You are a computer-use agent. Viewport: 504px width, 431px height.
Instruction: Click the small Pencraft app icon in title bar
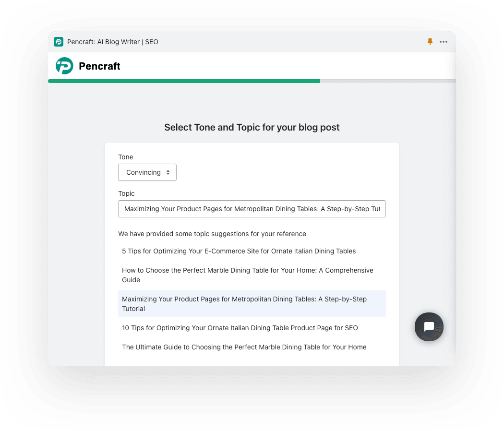59,42
